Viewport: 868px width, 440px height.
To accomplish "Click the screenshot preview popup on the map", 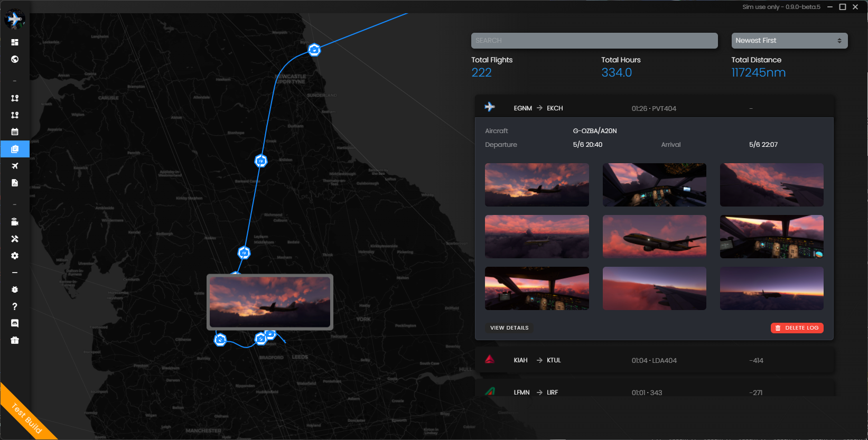I will [270, 302].
